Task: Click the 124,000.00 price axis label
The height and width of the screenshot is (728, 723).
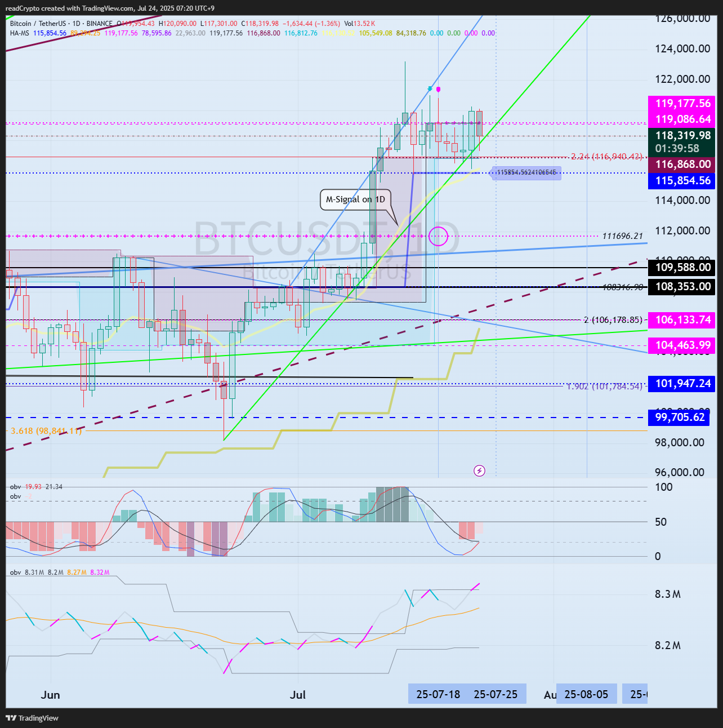Action: (x=682, y=48)
